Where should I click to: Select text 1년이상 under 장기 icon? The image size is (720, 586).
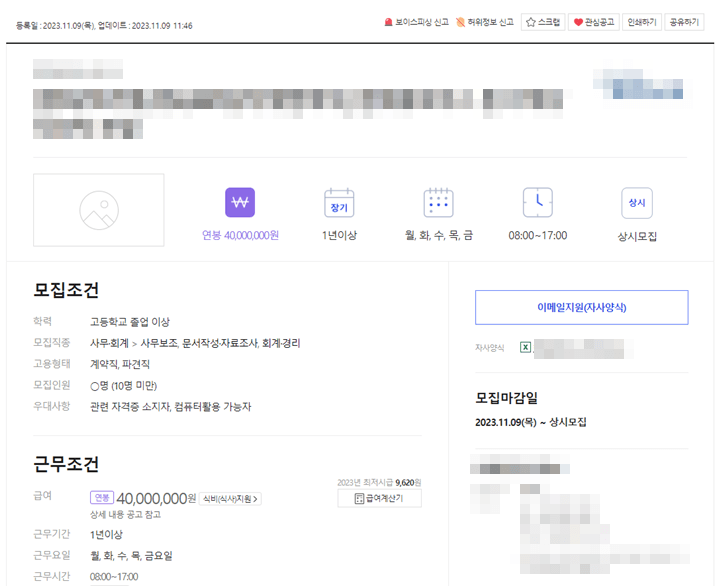click(x=339, y=235)
